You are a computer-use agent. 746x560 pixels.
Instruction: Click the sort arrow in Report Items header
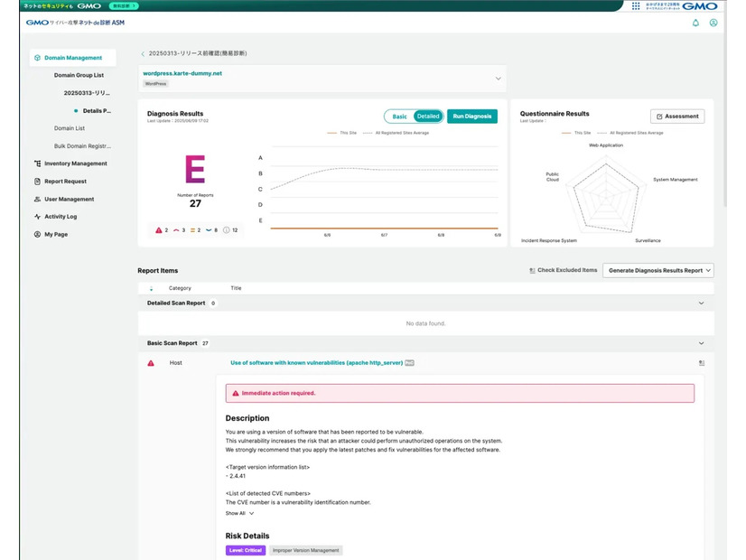point(151,288)
